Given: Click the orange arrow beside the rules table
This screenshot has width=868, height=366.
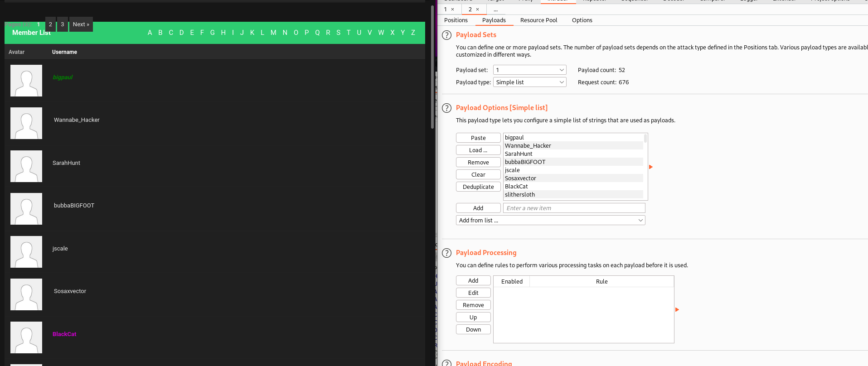Looking at the screenshot, I should (x=677, y=310).
